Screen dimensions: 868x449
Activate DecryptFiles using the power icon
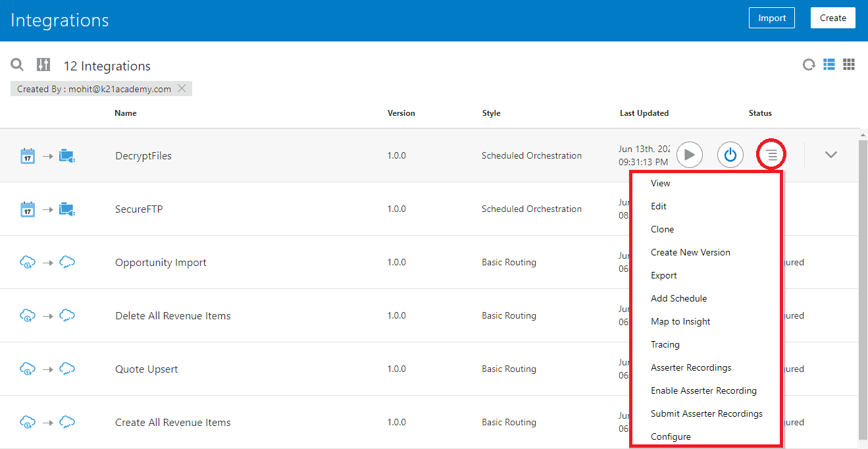(x=730, y=155)
